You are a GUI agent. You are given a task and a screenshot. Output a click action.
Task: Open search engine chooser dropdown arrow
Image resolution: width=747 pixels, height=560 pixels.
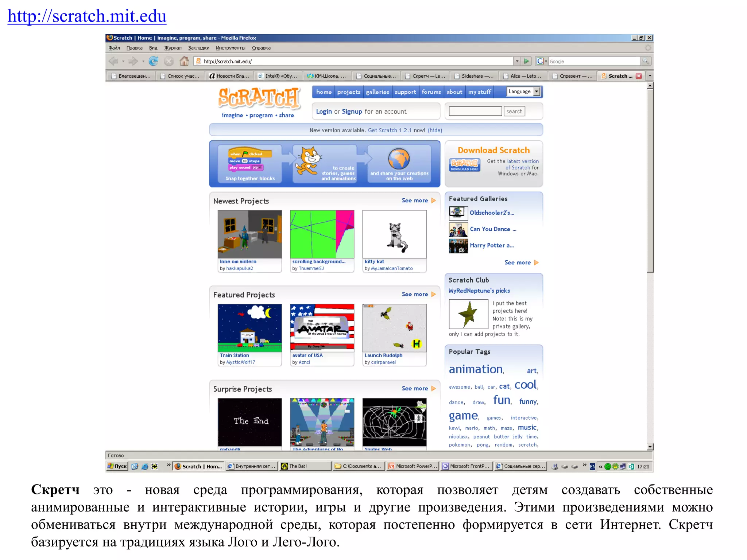546,61
